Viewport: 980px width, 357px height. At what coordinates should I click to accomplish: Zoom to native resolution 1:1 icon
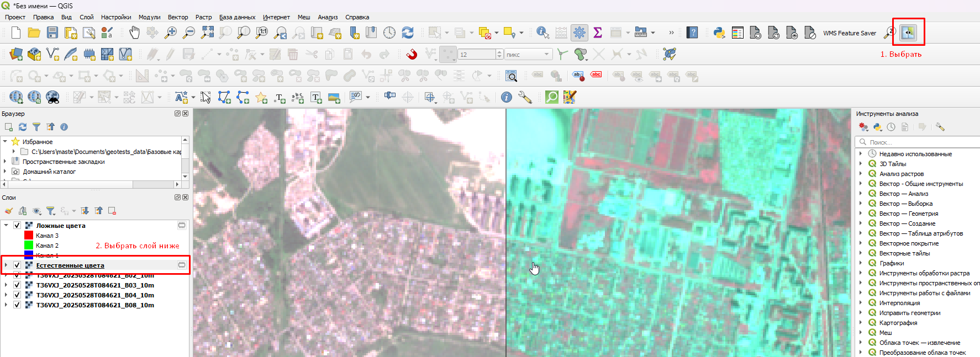[x=262, y=33]
